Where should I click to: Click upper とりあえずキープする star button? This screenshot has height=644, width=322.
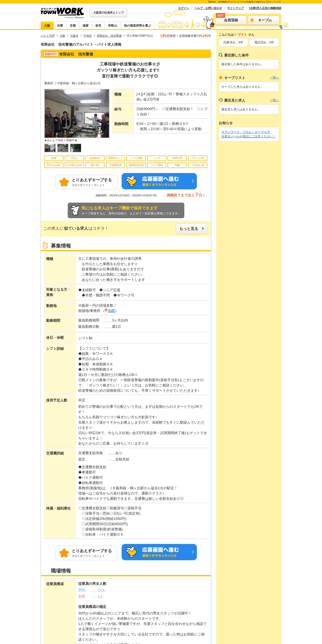pyautogui.click(x=87, y=182)
